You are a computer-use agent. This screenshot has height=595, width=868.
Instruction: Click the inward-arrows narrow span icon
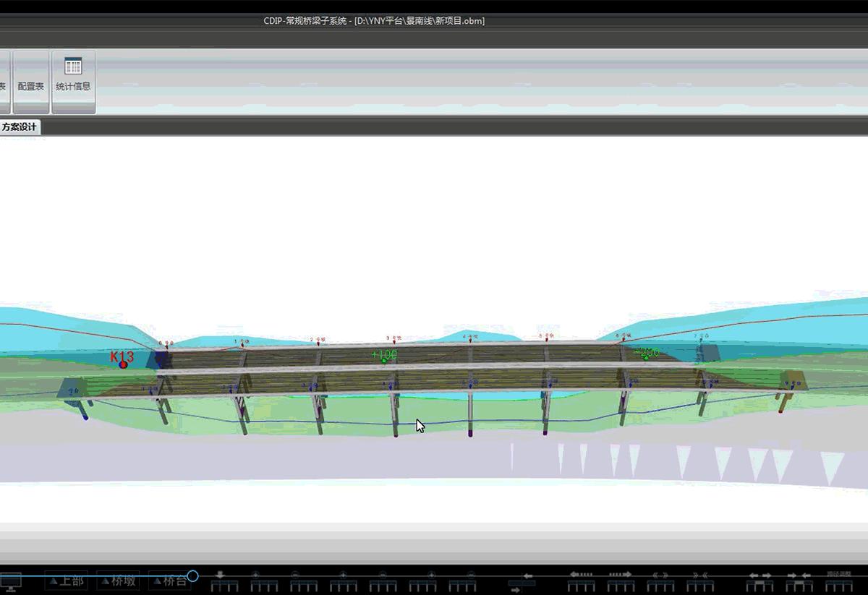tap(799, 581)
